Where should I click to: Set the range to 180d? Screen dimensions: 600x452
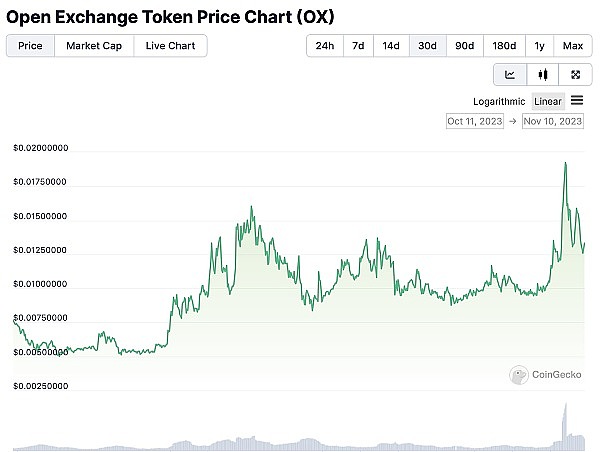click(x=504, y=46)
